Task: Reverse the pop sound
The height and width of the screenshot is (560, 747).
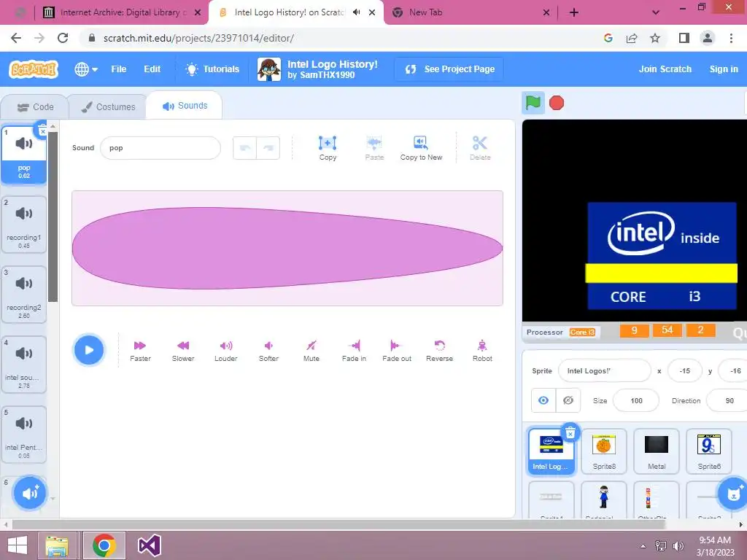Action: coord(439,351)
